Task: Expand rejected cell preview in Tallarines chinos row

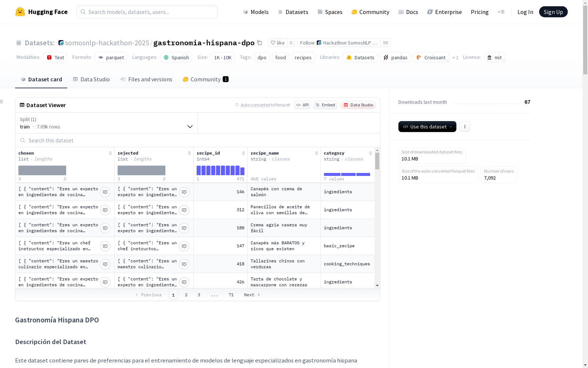Action: point(184,264)
